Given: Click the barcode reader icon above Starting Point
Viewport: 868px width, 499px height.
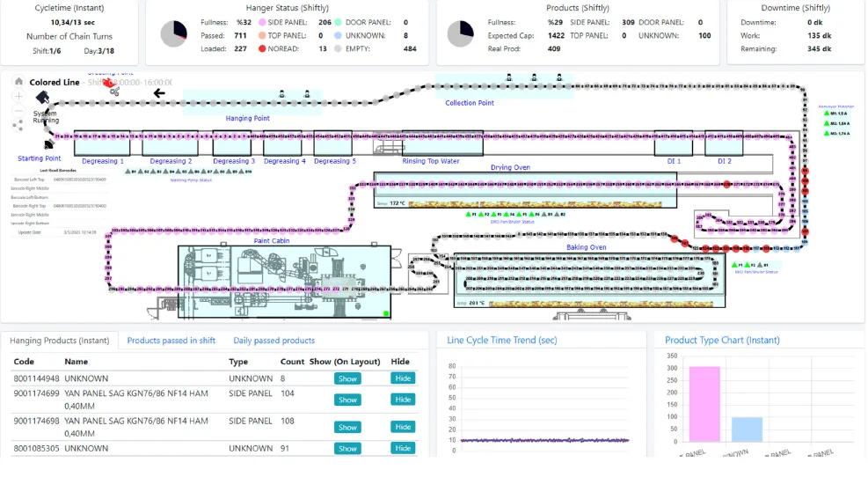Looking at the screenshot, I should pyautogui.click(x=49, y=144).
